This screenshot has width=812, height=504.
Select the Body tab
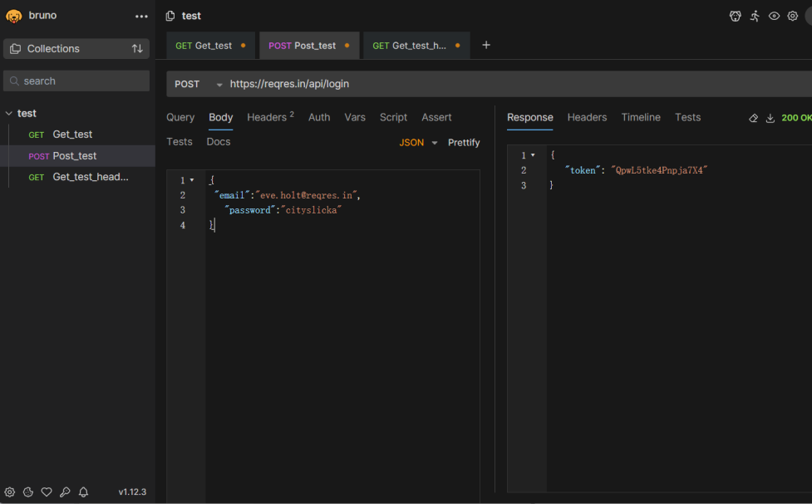[220, 117]
